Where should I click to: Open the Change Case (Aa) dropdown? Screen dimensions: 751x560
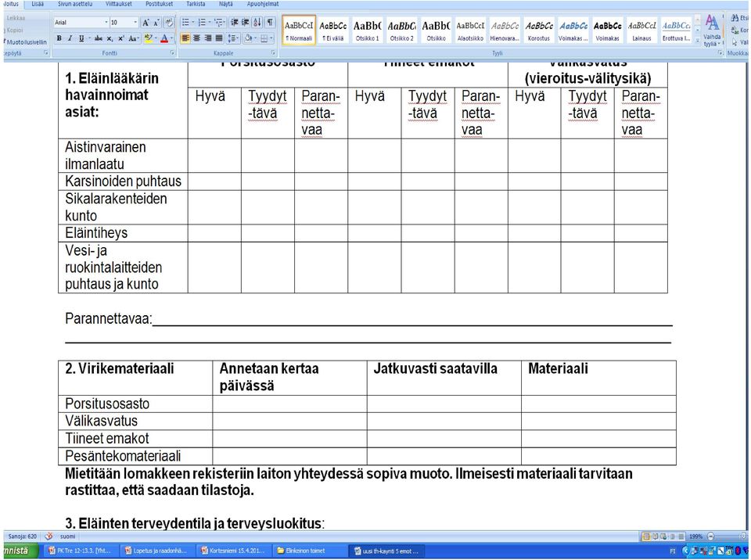pos(134,38)
